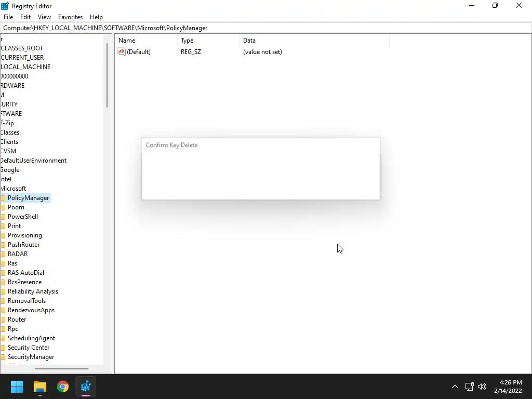Open the volume tray icon
The height and width of the screenshot is (399, 532).
482,387
